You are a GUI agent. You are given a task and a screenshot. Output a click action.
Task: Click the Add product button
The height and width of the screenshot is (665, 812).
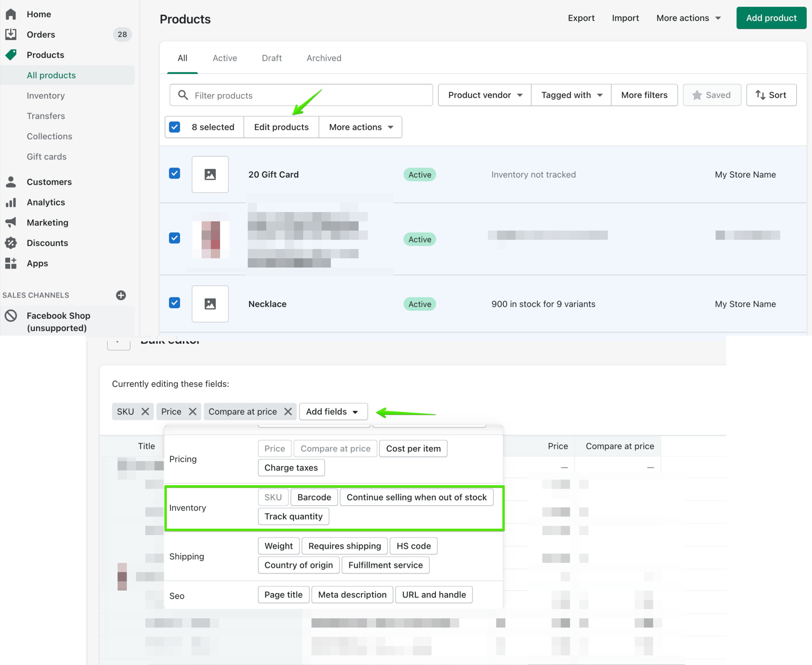coord(771,18)
